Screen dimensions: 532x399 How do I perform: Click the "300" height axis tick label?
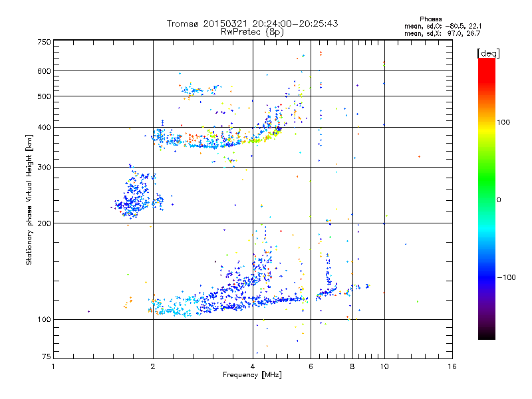[x=44, y=168]
